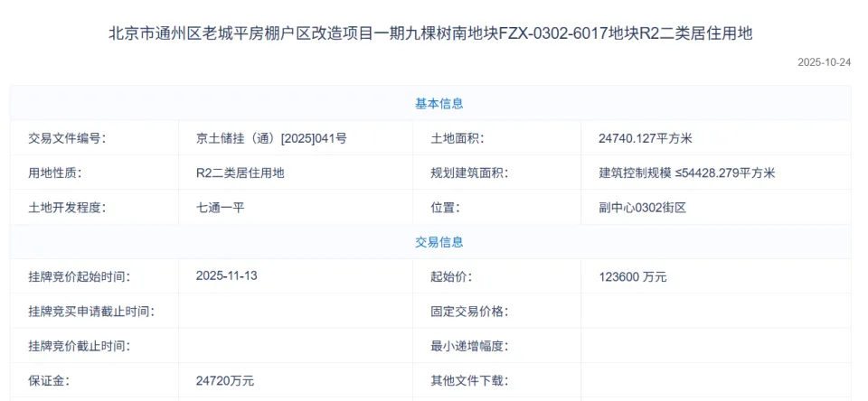This screenshot has height=401, width=868.
Task: Click the 七通一平 development level value
Action: tap(220, 207)
